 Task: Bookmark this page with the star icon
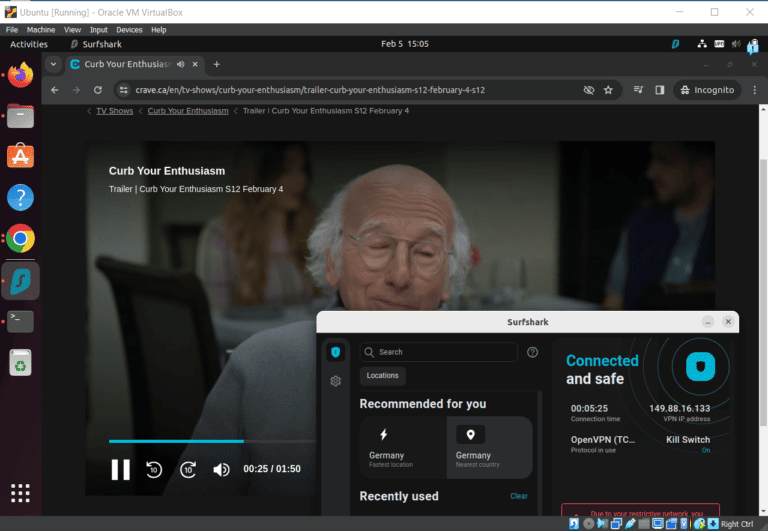point(608,90)
